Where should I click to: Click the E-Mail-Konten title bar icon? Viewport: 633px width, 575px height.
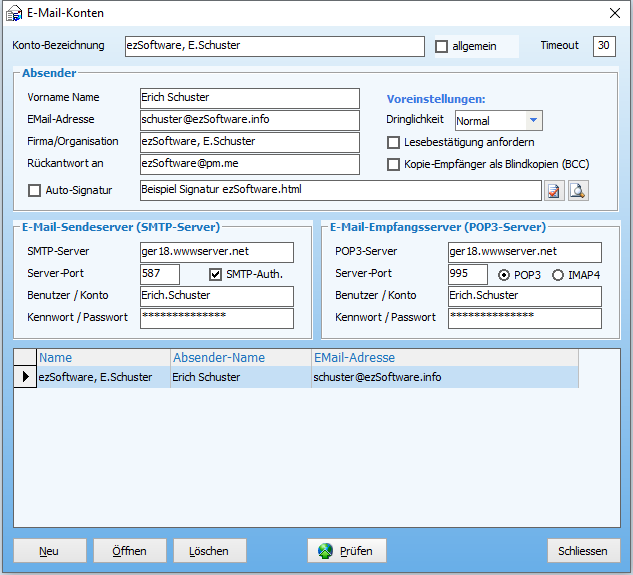(15, 14)
